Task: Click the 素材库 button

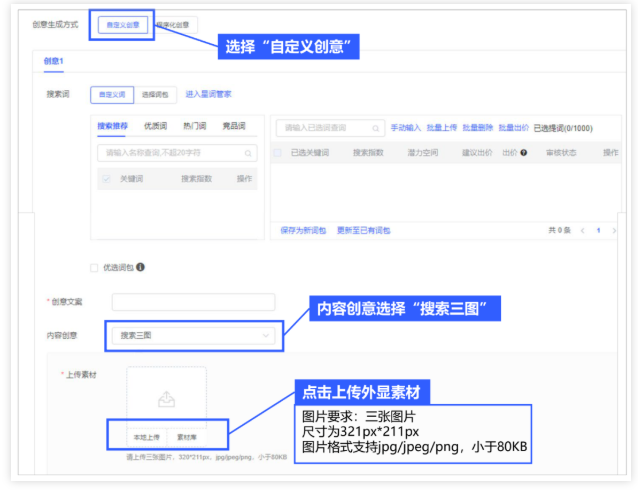Action: click(187, 438)
